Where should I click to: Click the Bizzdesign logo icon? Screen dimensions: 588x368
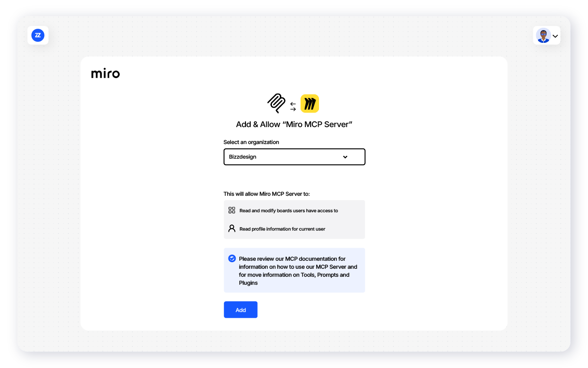coord(38,35)
